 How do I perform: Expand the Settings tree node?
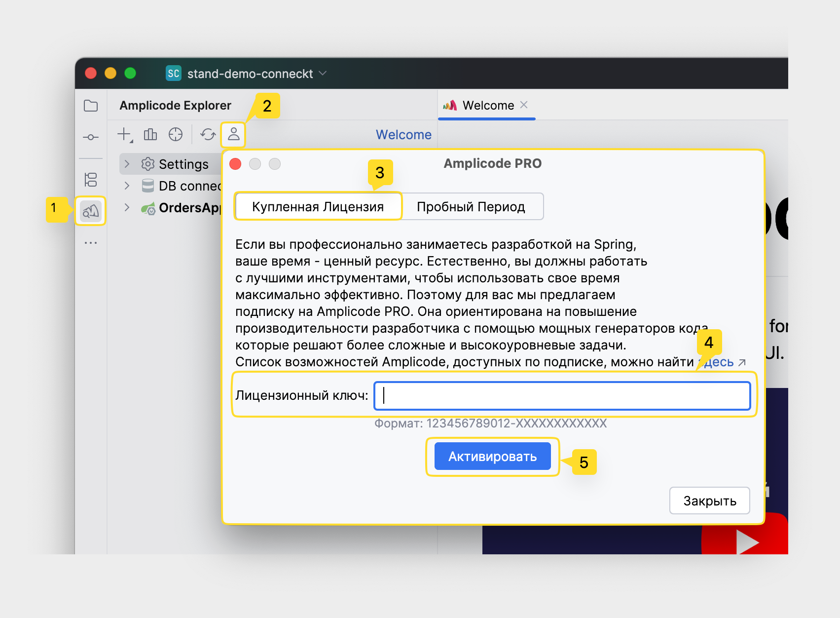127,164
